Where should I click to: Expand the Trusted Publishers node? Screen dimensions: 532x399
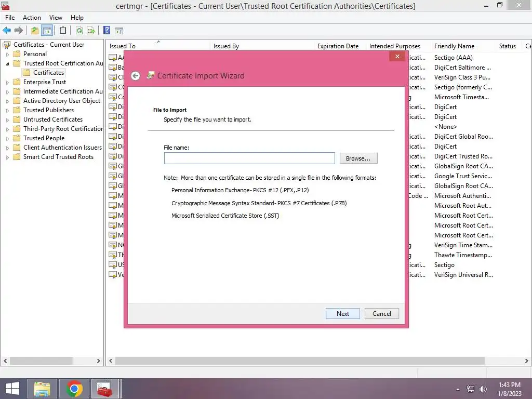pyautogui.click(x=7, y=110)
